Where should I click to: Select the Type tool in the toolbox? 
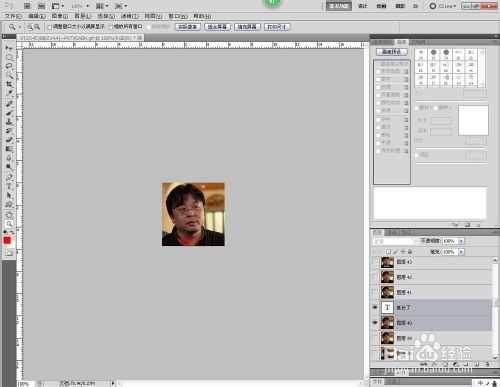(9, 186)
